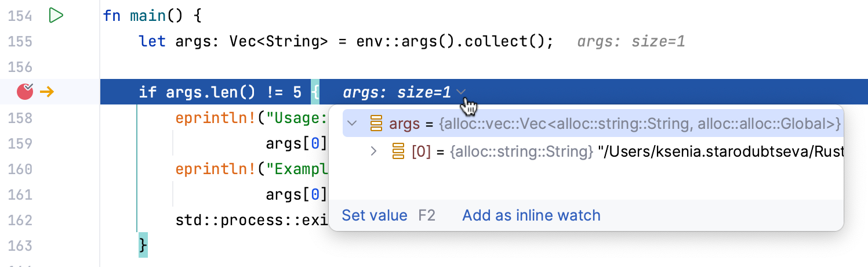Click the Set value link
Viewport: 868px width, 267px height.
(374, 215)
